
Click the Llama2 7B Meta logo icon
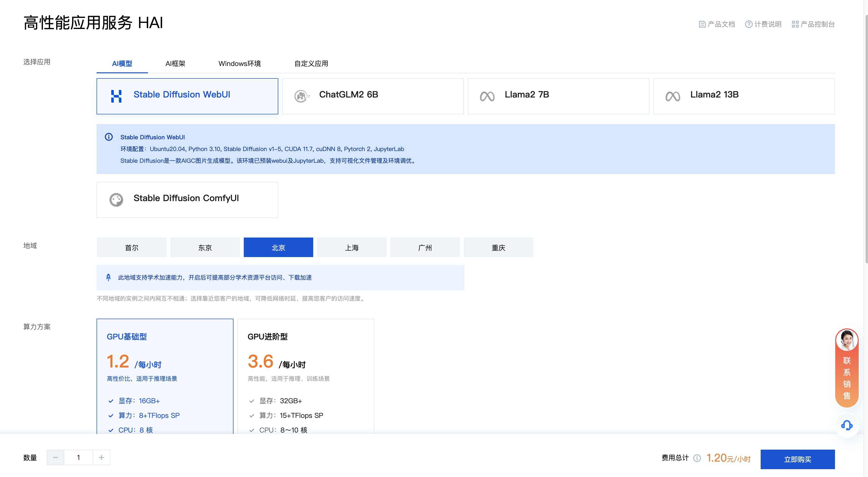click(487, 97)
